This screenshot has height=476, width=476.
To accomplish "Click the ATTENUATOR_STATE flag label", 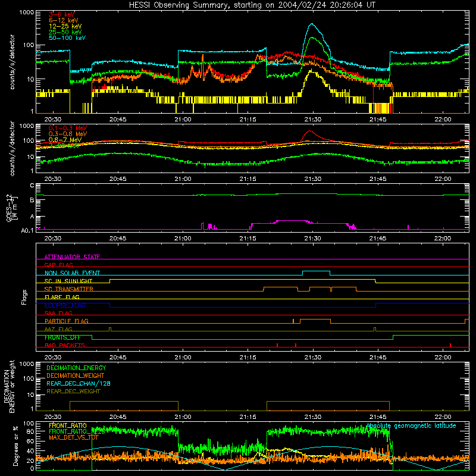I will tap(72, 257).
